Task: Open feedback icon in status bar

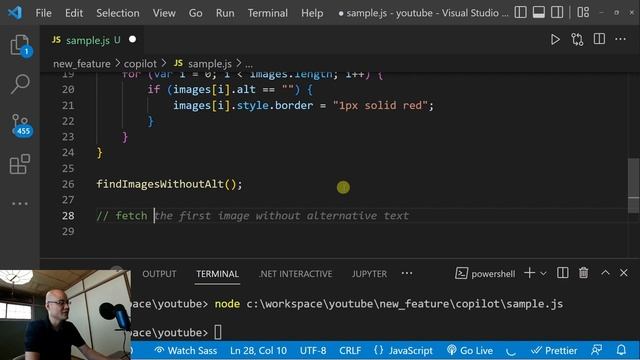Action: point(596,350)
